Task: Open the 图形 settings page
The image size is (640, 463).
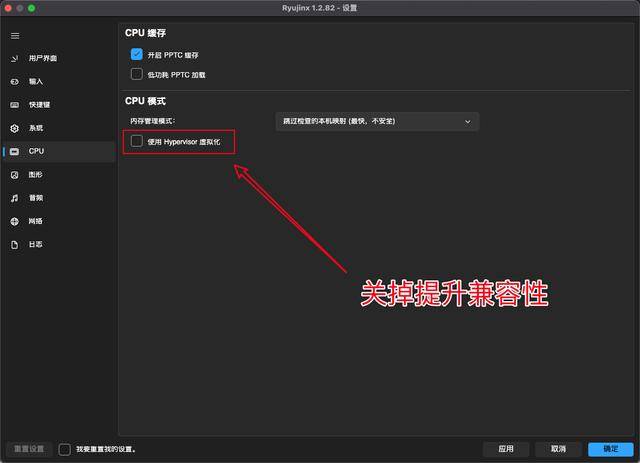Action: coord(60,175)
